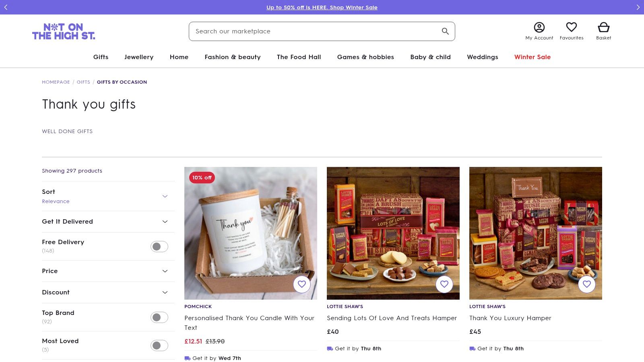Go to Gifts By Occasion breadcrumb
This screenshot has width=644, height=362.
coord(122,82)
